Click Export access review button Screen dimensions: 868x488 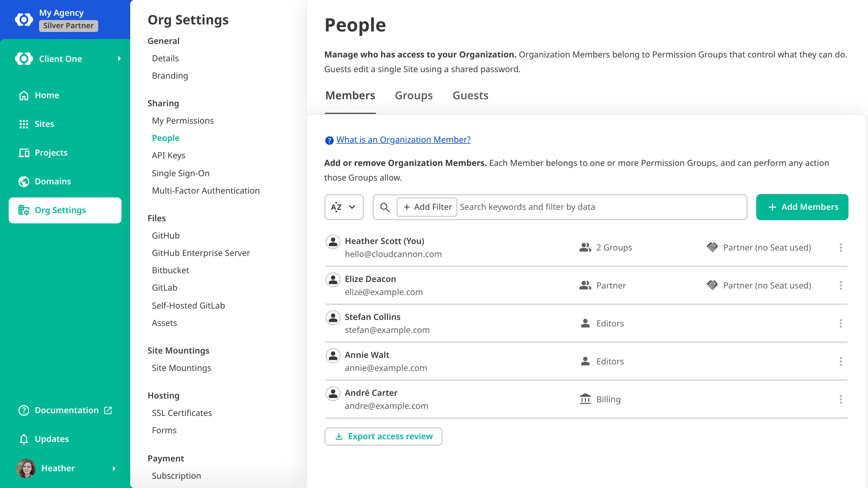[383, 436]
